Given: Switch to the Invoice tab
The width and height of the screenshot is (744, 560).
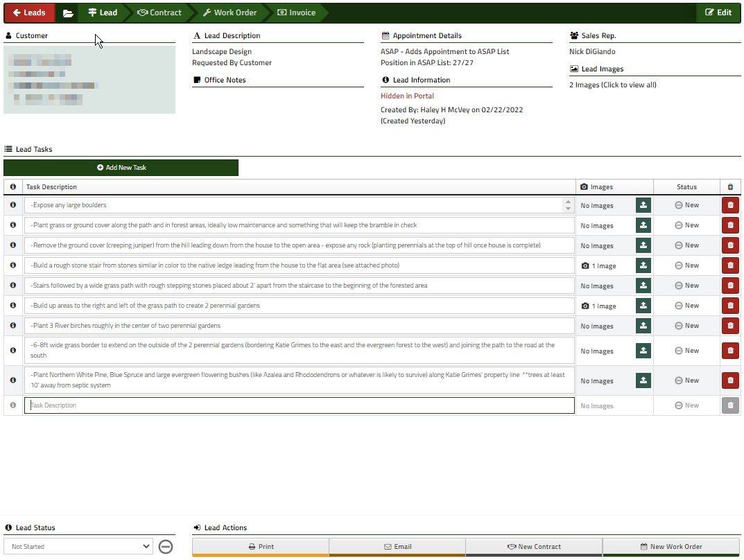Looking at the screenshot, I should [x=297, y=12].
